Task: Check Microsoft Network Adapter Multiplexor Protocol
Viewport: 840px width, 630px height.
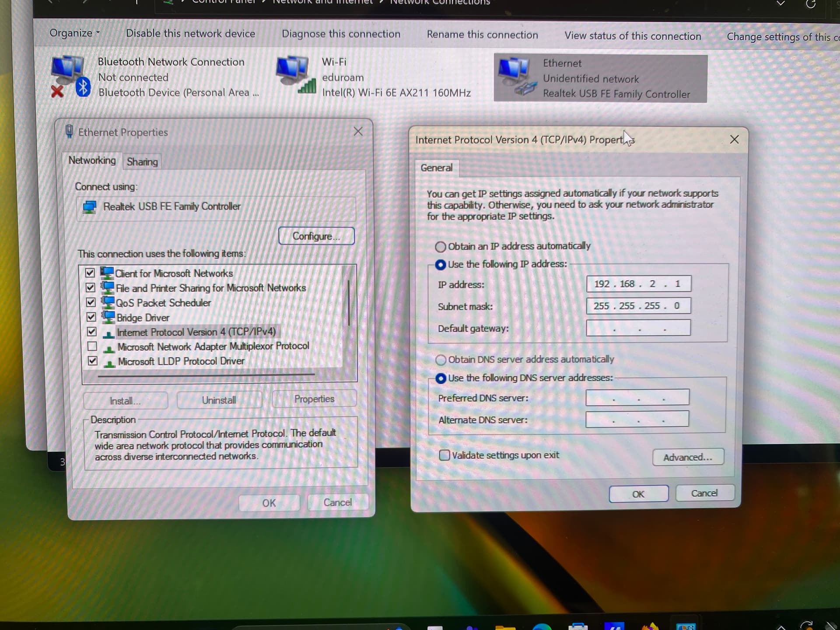Action: (x=92, y=346)
